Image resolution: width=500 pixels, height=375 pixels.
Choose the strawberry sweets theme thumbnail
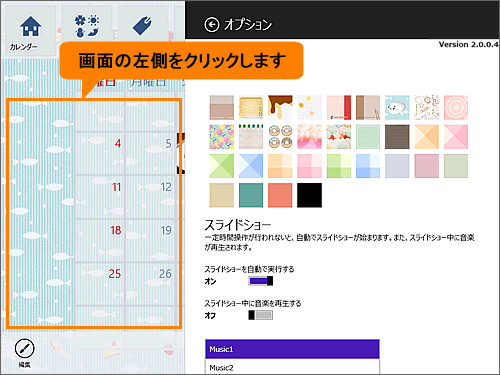point(339,137)
